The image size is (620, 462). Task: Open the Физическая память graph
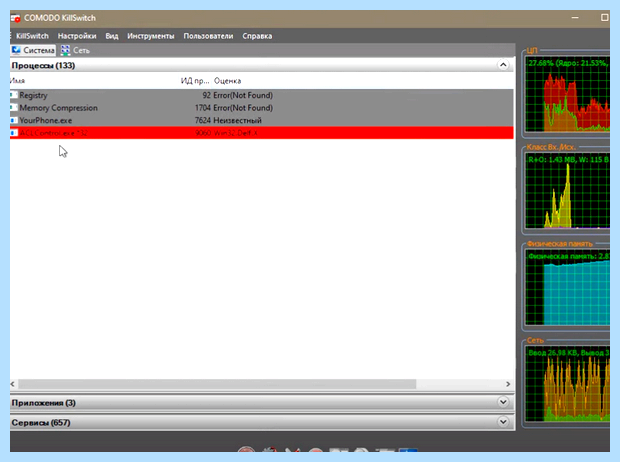(x=567, y=287)
